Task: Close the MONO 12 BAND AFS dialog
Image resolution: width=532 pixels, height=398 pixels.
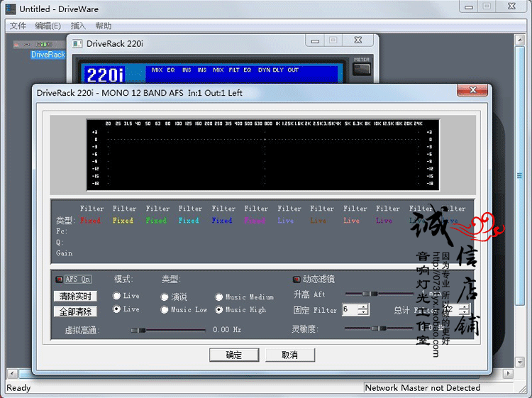Action: (x=472, y=90)
